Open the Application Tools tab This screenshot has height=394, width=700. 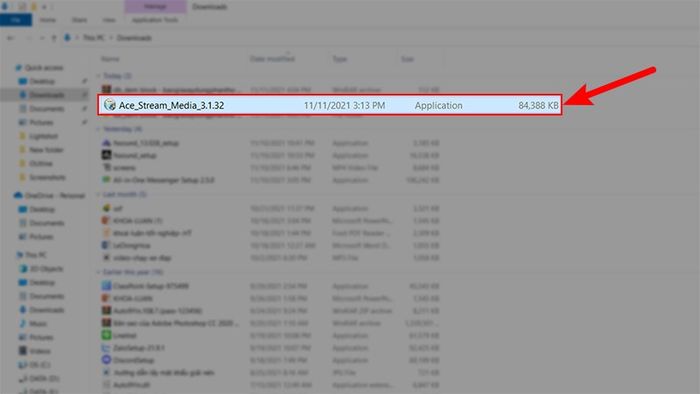tap(155, 20)
